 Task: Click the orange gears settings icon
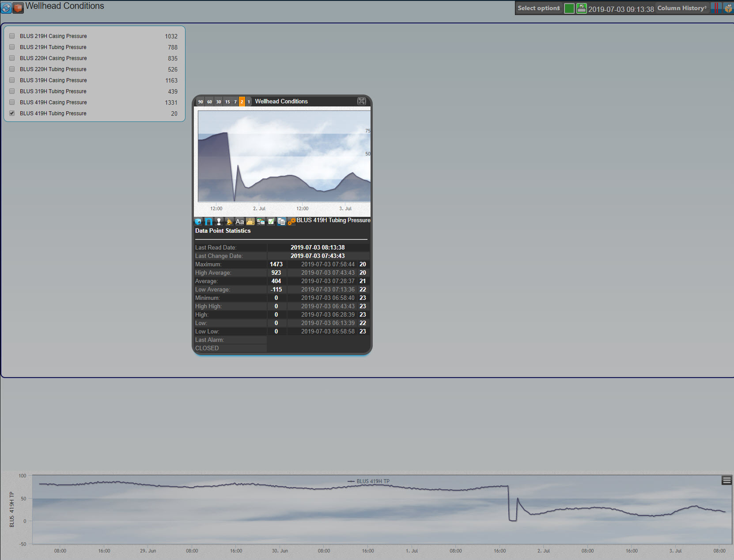point(291,222)
